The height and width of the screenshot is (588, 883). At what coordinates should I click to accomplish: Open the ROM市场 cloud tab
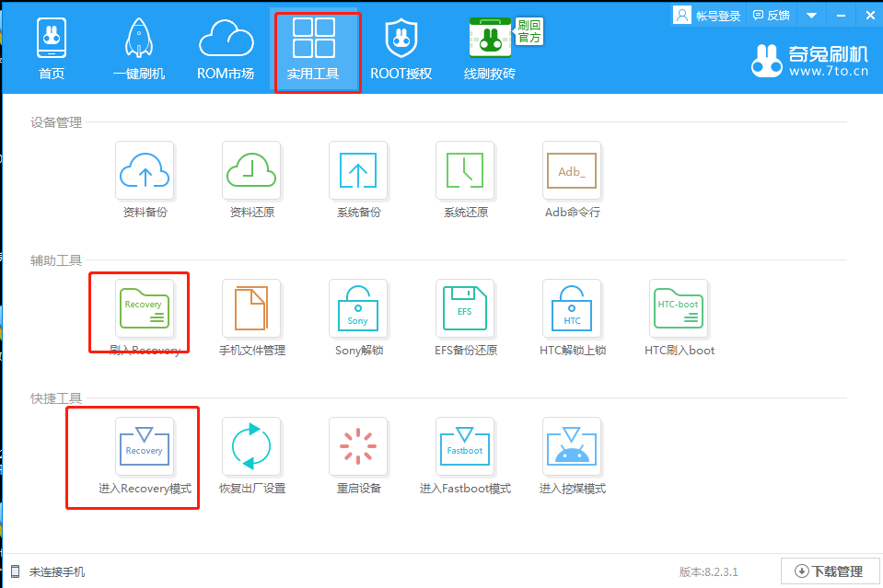(226, 49)
